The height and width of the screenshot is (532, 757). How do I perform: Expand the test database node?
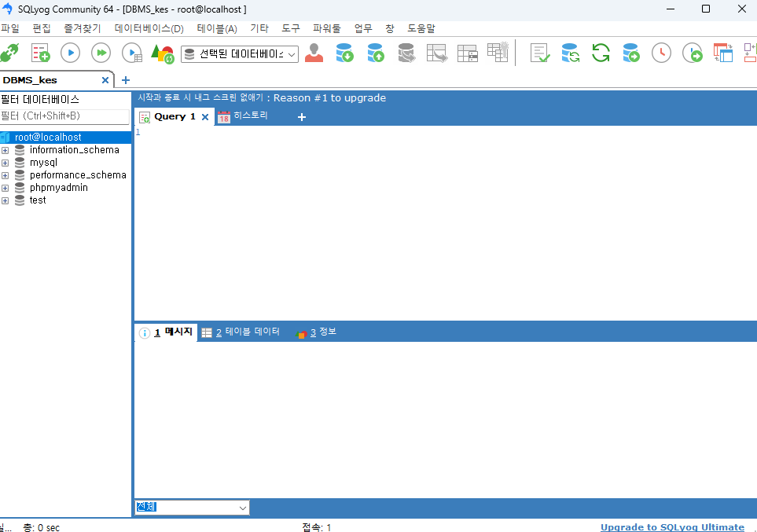pyautogui.click(x=6, y=200)
